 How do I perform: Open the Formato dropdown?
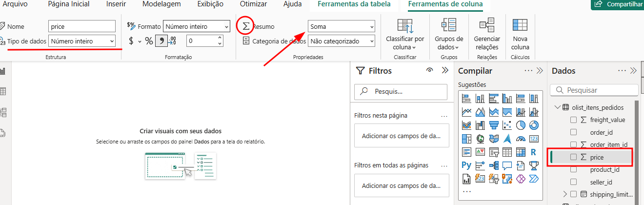tap(197, 26)
